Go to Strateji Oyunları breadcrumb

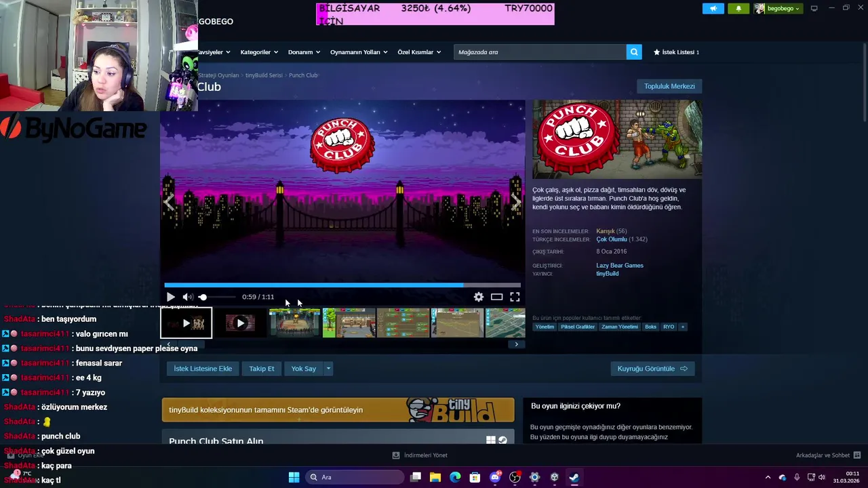(218, 75)
